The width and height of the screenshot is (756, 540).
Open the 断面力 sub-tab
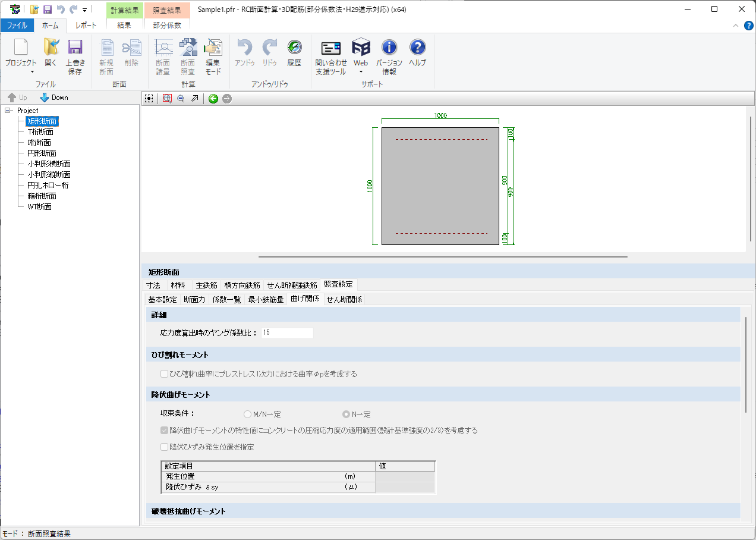[195, 300]
